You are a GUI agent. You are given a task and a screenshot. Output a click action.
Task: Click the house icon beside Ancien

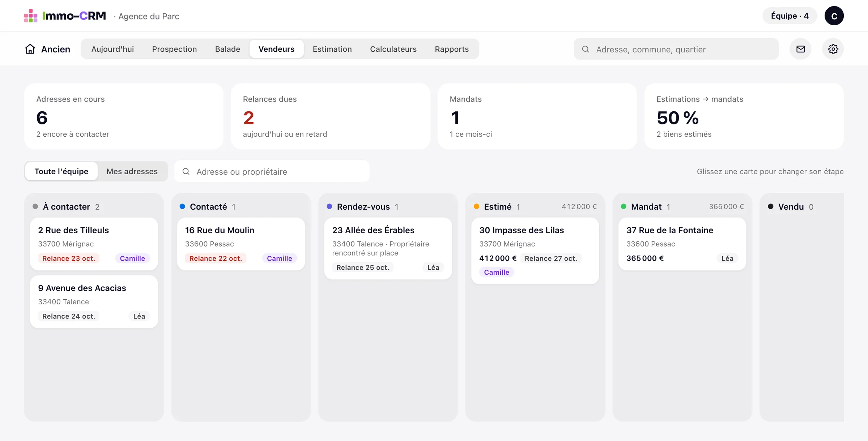point(30,49)
